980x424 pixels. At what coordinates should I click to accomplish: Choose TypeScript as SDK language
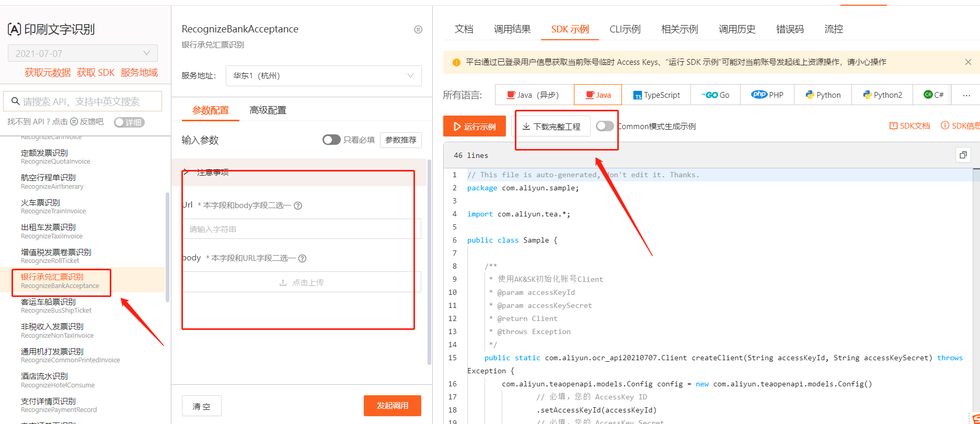(x=656, y=95)
